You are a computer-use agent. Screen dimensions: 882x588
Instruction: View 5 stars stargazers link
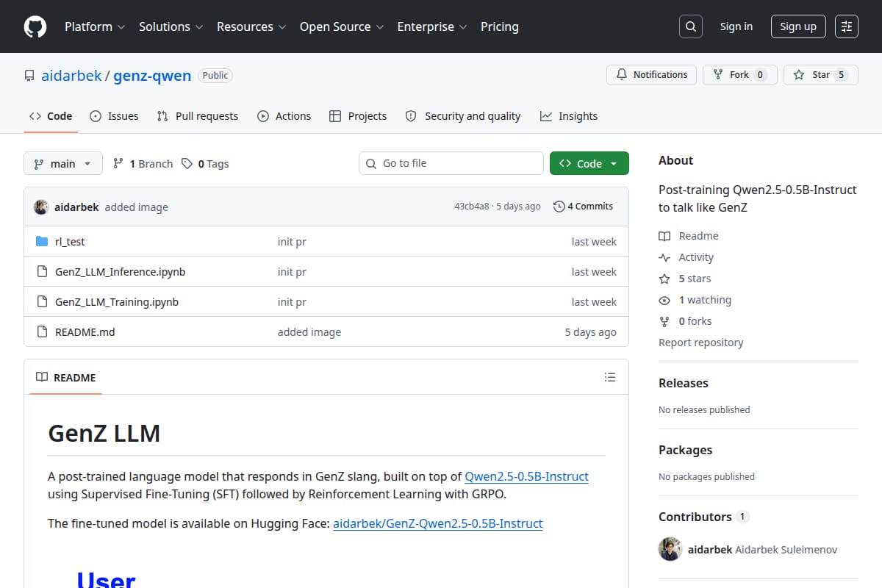(x=685, y=279)
